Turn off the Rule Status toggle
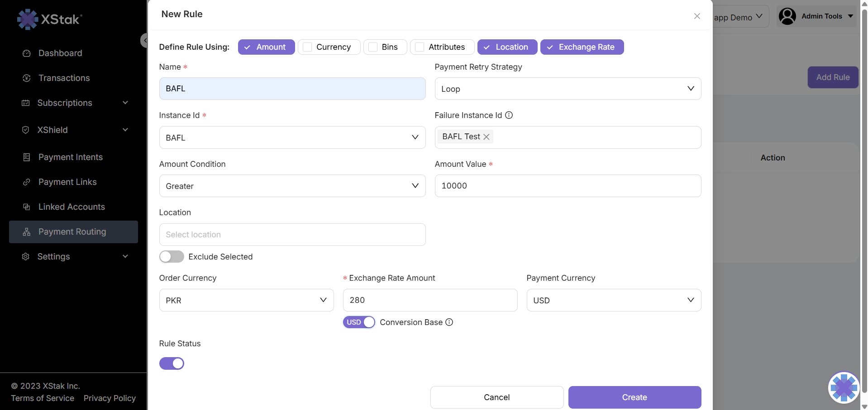868x410 pixels. 172,363
